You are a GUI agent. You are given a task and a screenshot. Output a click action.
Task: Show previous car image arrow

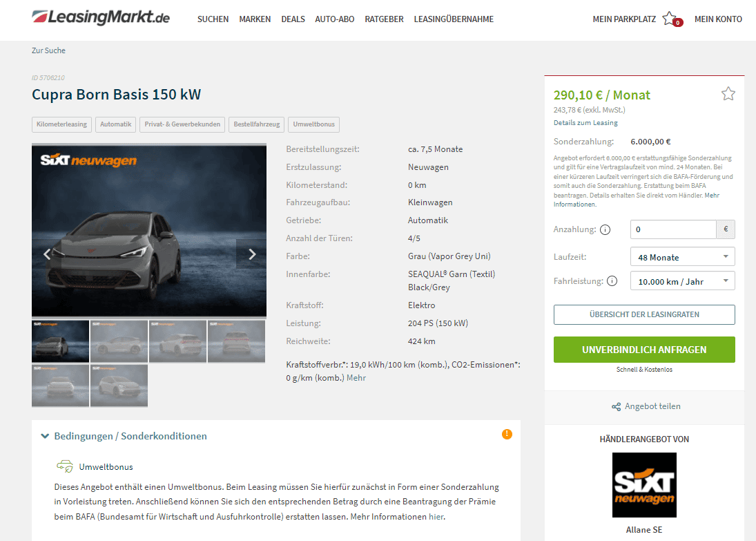pos(47,254)
